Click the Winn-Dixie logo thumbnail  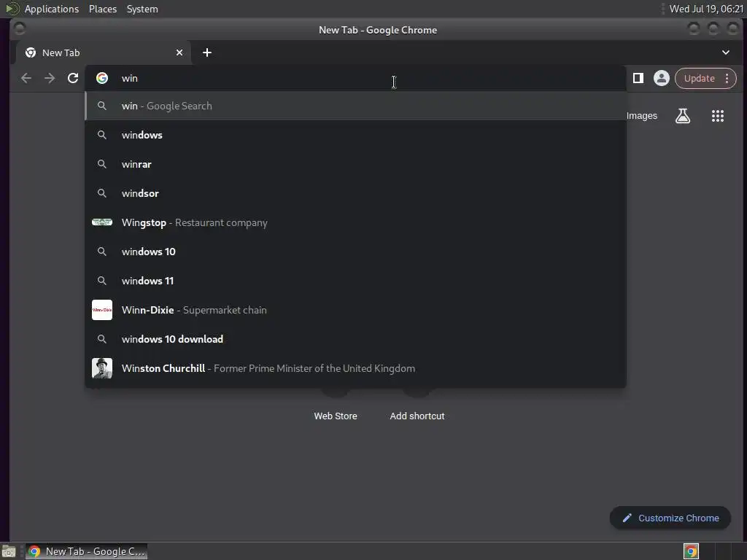102,309
